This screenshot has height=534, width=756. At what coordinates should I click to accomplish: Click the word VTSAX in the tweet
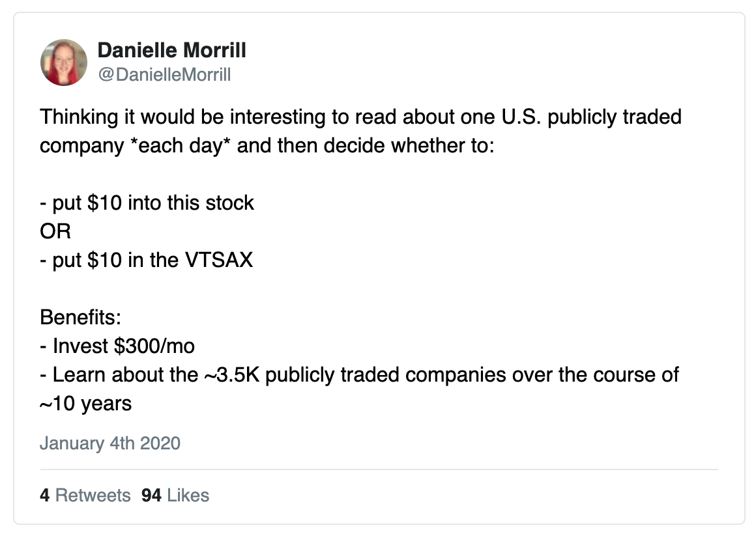[219, 260]
